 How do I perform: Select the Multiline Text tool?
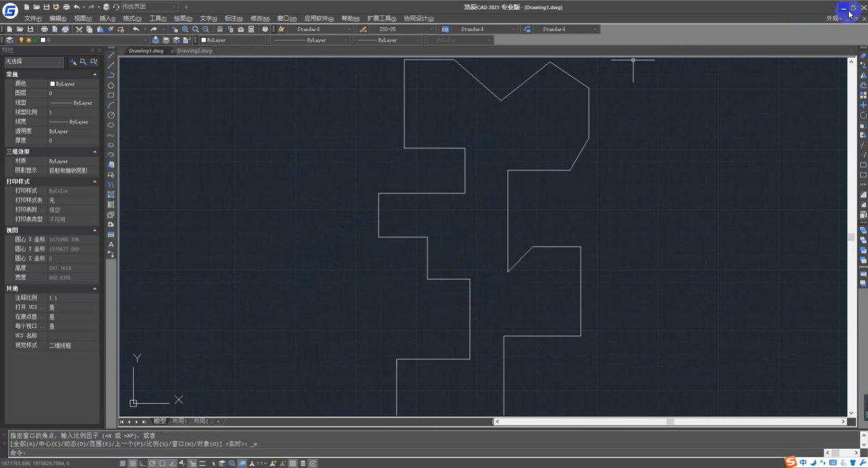pos(111,244)
